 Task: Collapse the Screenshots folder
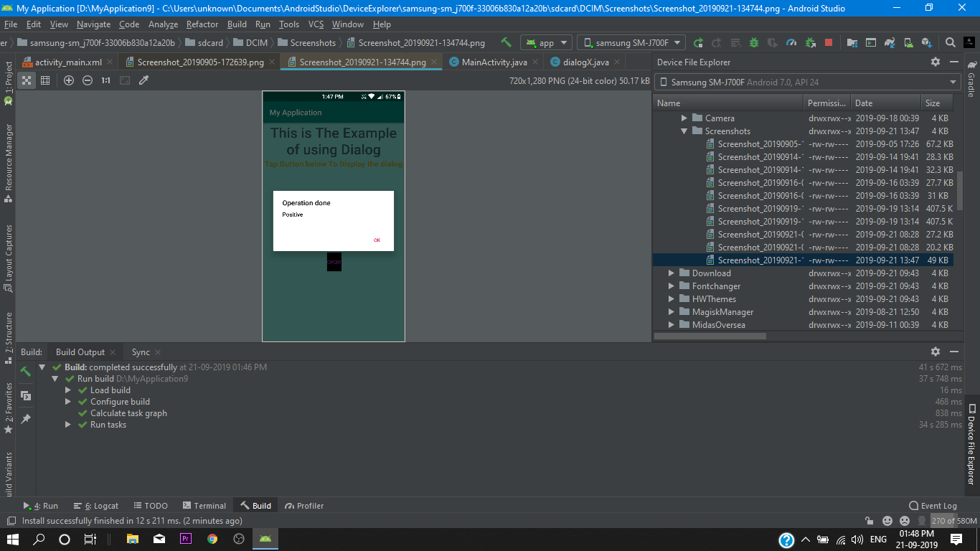point(684,131)
